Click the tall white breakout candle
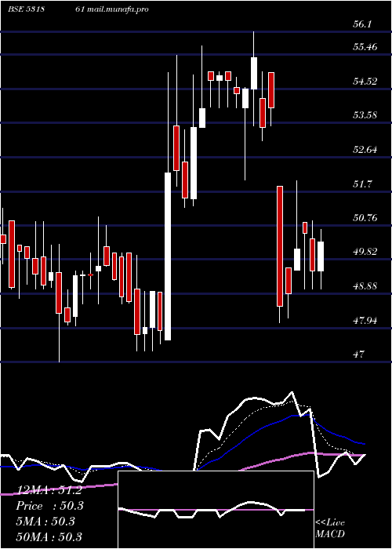The image size is (392, 549). click(168, 256)
